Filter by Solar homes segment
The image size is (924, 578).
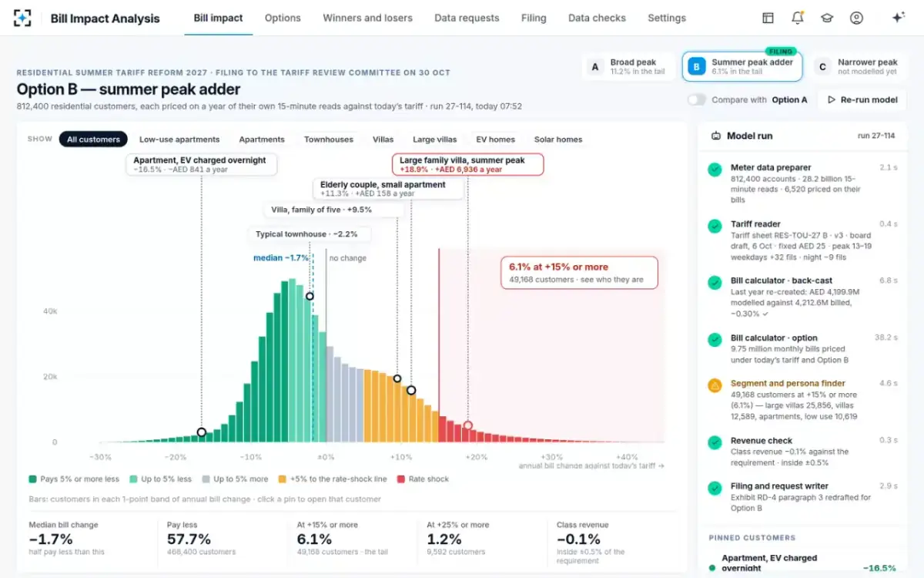[558, 139]
